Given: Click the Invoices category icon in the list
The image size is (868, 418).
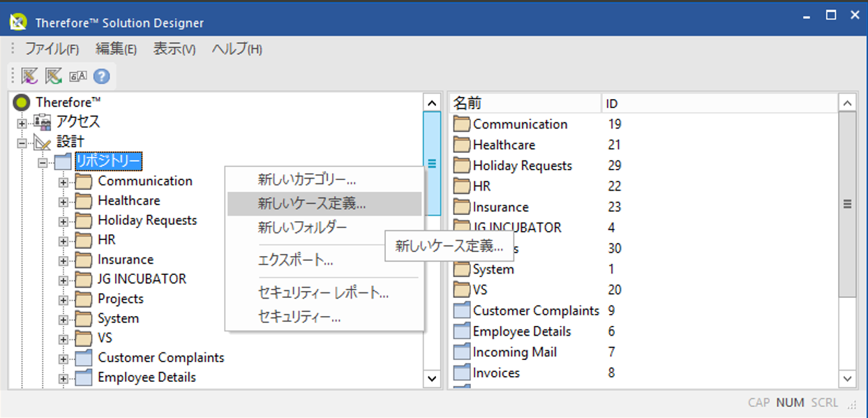Looking at the screenshot, I should (462, 373).
